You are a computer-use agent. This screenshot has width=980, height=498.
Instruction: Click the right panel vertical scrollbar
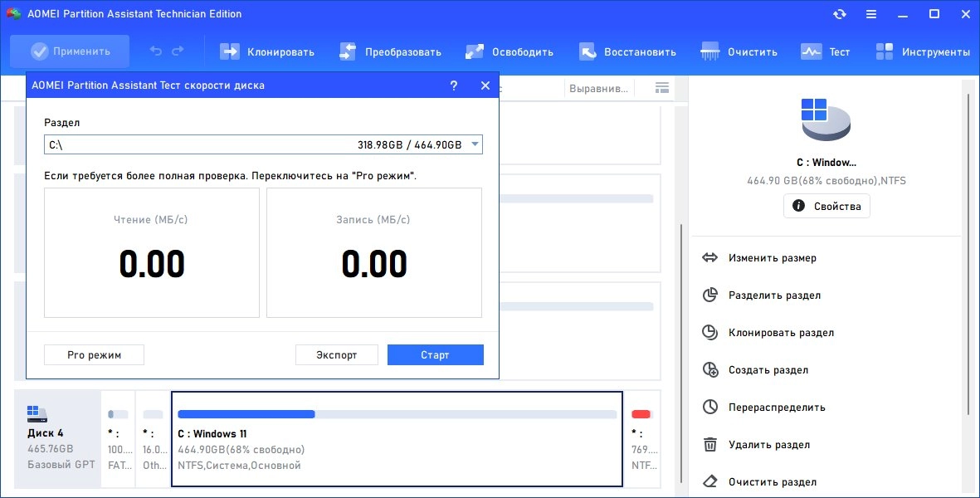(968, 253)
